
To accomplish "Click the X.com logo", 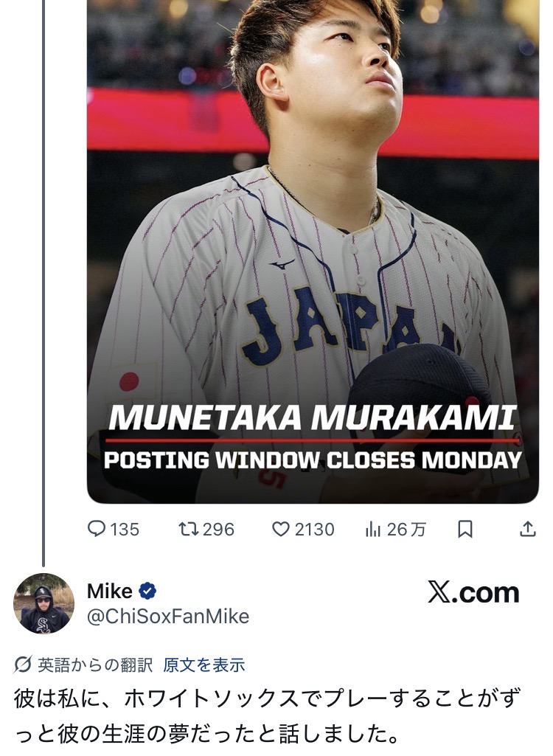I will coord(473,592).
